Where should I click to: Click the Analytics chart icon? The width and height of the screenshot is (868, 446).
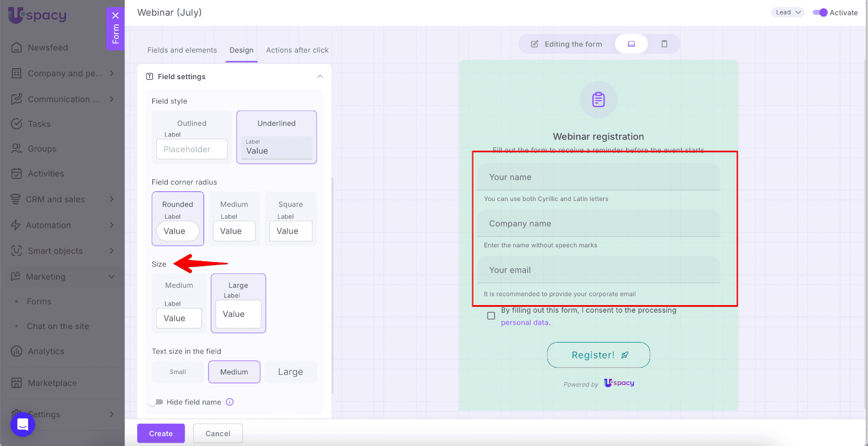pyautogui.click(x=17, y=351)
